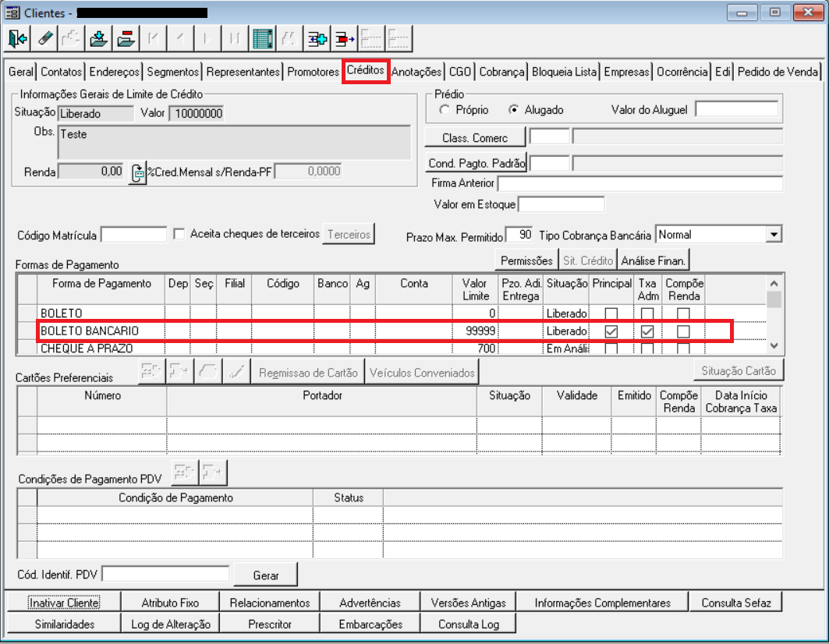
Task: Open the Cobrança tab
Action: tap(501, 72)
